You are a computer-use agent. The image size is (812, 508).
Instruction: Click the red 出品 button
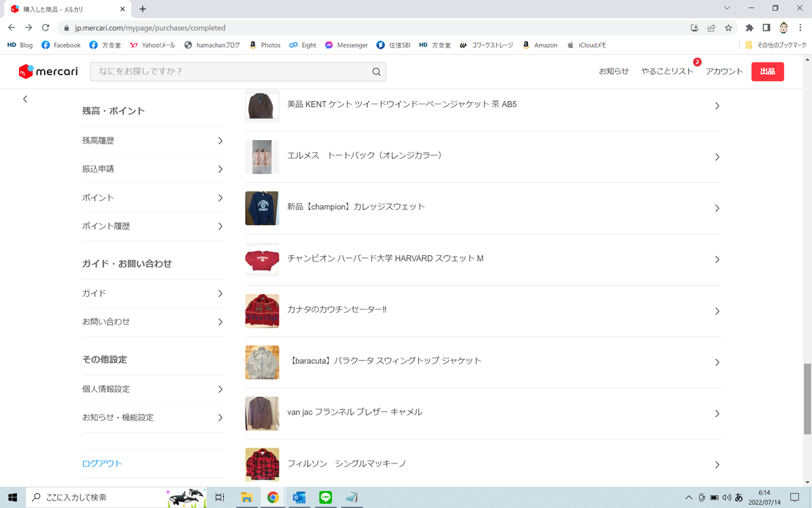pyautogui.click(x=767, y=72)
